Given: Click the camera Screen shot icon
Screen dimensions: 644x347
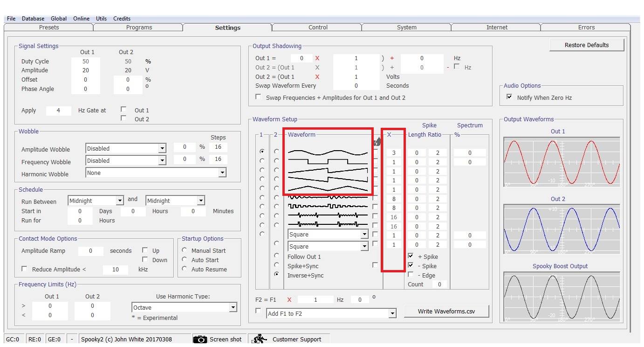Looking at the screenshot, I should [200, 339].
